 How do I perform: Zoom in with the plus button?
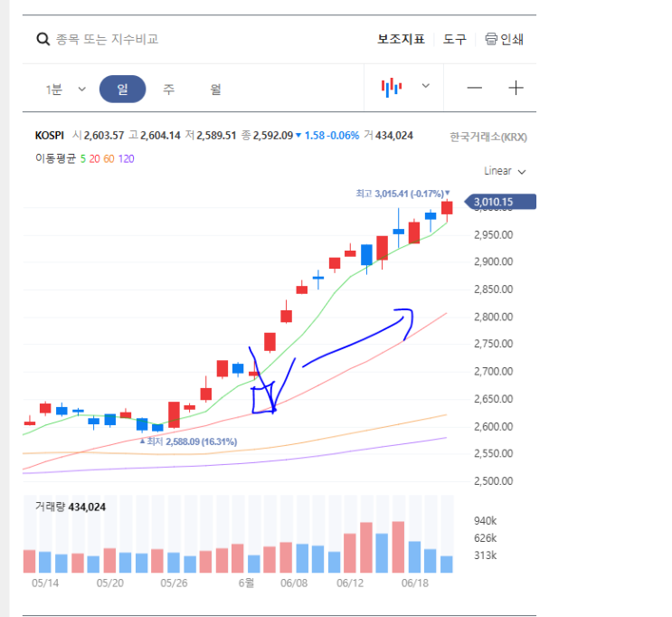[x=516, y=88]
